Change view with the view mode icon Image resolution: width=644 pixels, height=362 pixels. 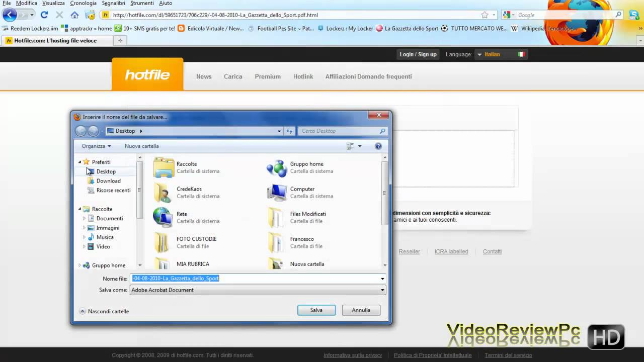pos(351,146)
